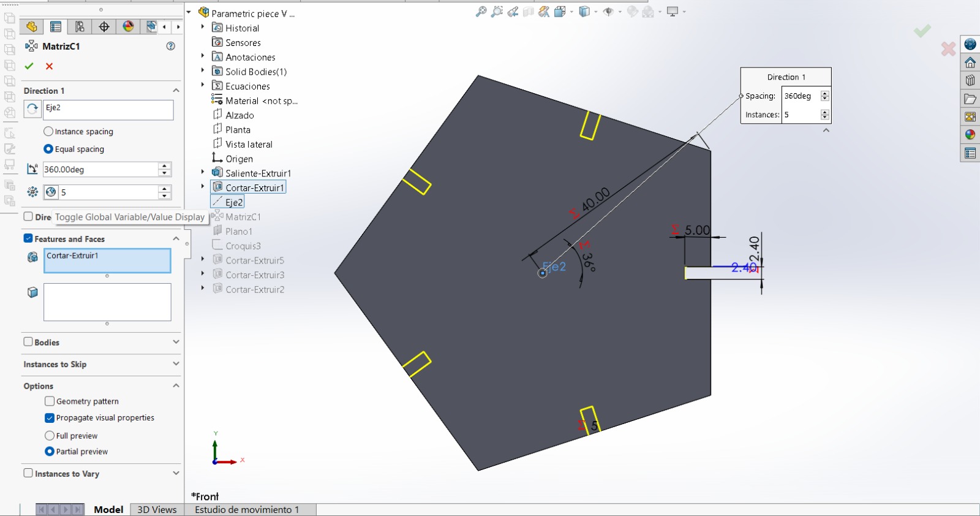Viewport: 980px width, 516px height.
Task: Click Zoom to Fit in the view toolbar
Action: click(481, 12)
